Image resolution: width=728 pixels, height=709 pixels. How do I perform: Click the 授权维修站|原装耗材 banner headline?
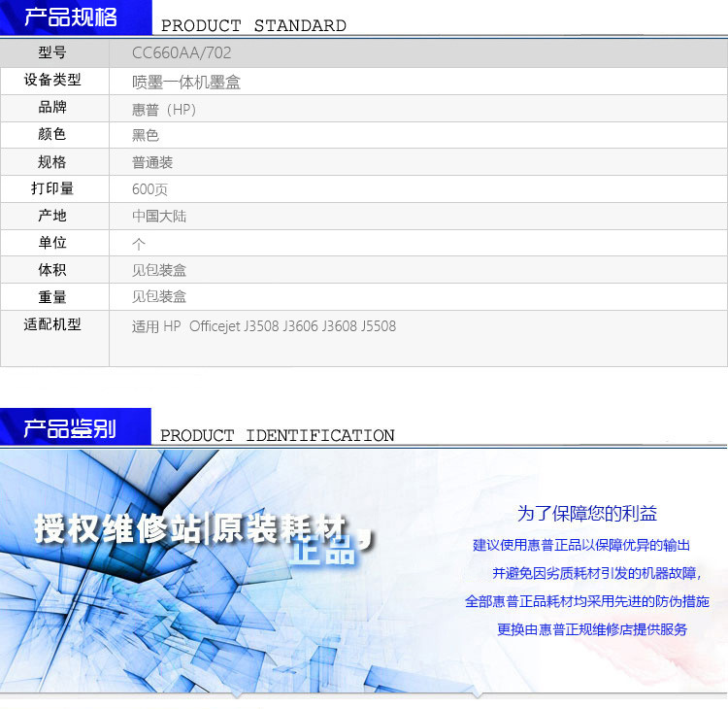(190, 528)
